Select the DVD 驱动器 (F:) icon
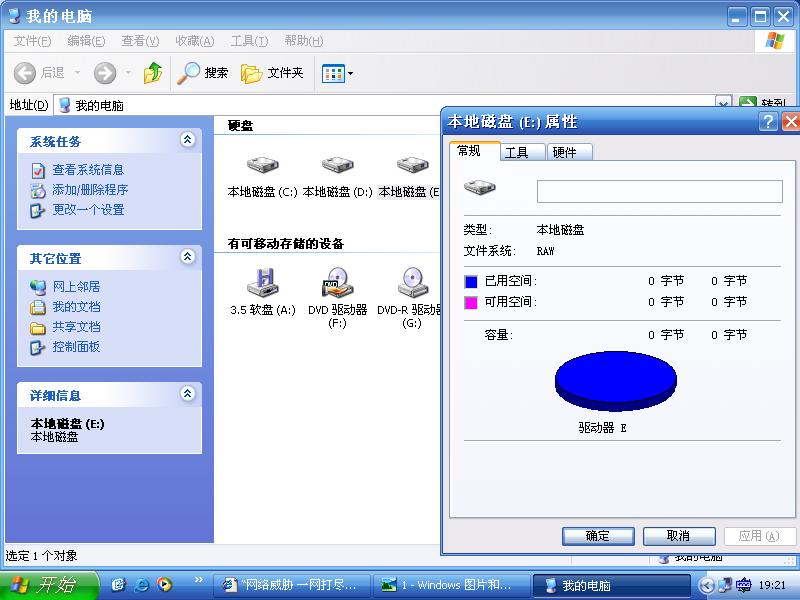This screenshot has width=800, height=600. [337, 282]
